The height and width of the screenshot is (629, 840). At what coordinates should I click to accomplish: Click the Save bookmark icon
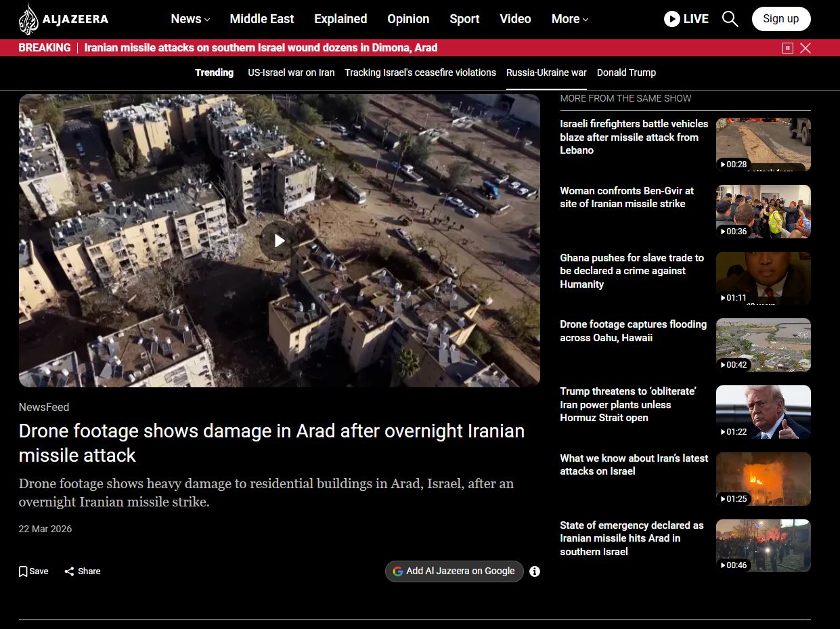click(x=23, y=571)
